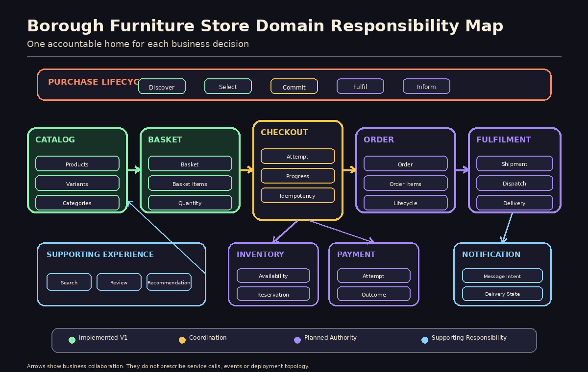Viewport: 588px width, 372px height.
Task: Click the CATALOG domain heading
Action: tap(55, 139)
